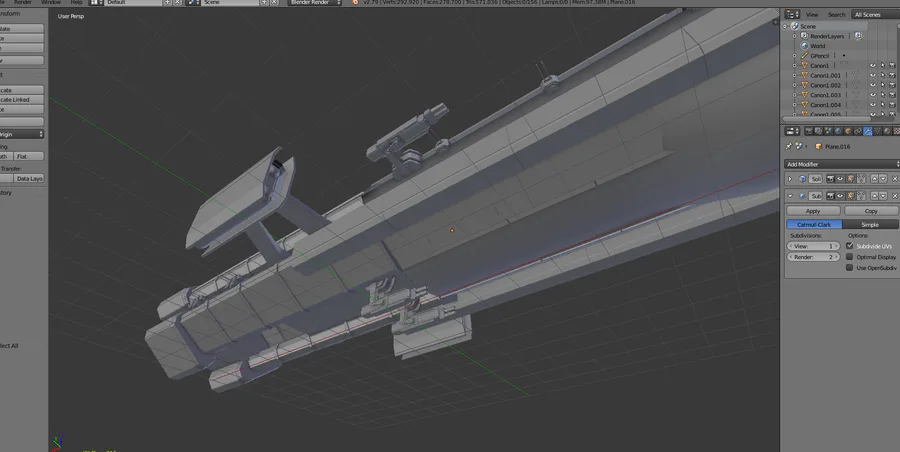900x452 pixels.
Task: Click the outliner horizontal scrollbar
Action: click(828, 119)
